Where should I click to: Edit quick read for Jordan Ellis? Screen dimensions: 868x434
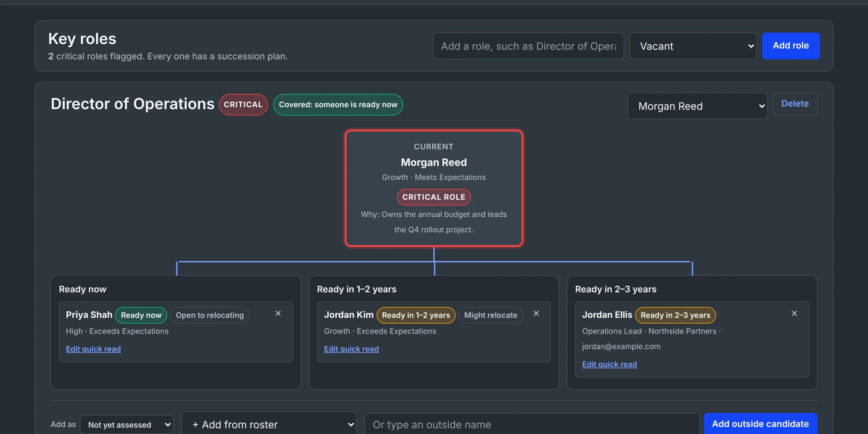pyautogui.click(x=610, y=364)
